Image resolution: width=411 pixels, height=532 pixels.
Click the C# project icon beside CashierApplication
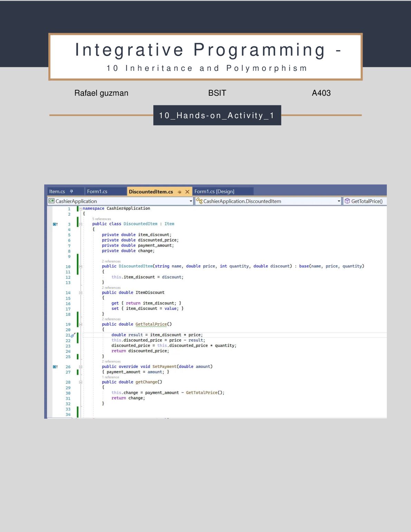point(51,201)
